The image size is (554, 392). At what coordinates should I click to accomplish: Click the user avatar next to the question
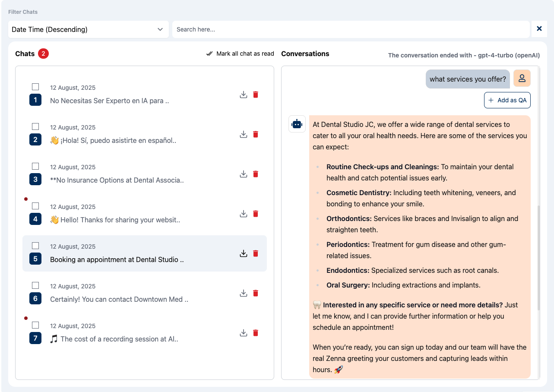522,78
